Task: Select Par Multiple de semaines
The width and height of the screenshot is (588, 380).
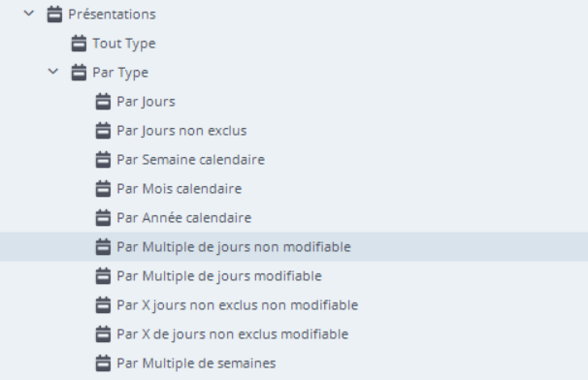Action: 197,364
